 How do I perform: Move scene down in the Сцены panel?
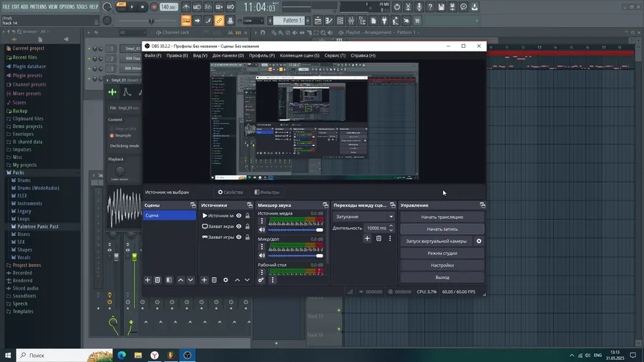(190, 280)
